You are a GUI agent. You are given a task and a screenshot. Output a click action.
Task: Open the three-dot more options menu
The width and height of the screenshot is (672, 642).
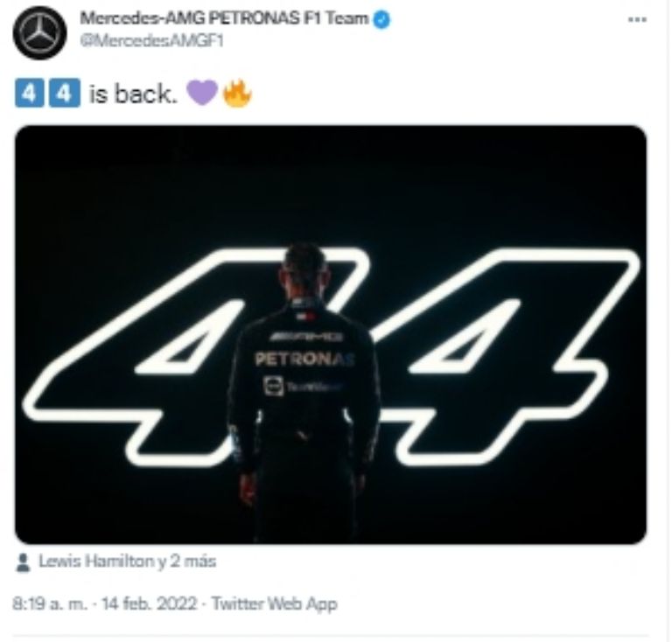(x=637, y=19)
